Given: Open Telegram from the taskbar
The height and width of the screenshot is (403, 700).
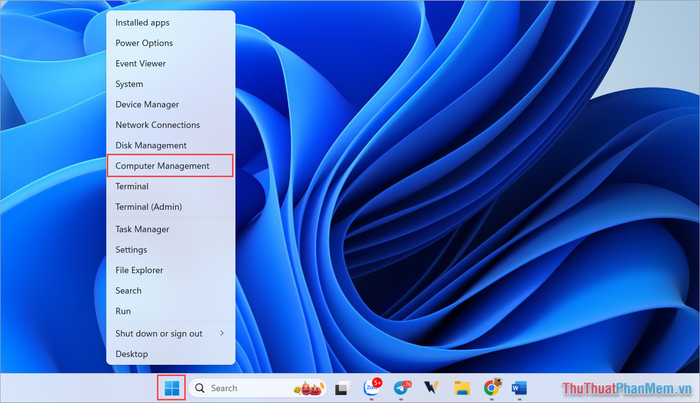Looking at the screenshot, I should [402, 387].
